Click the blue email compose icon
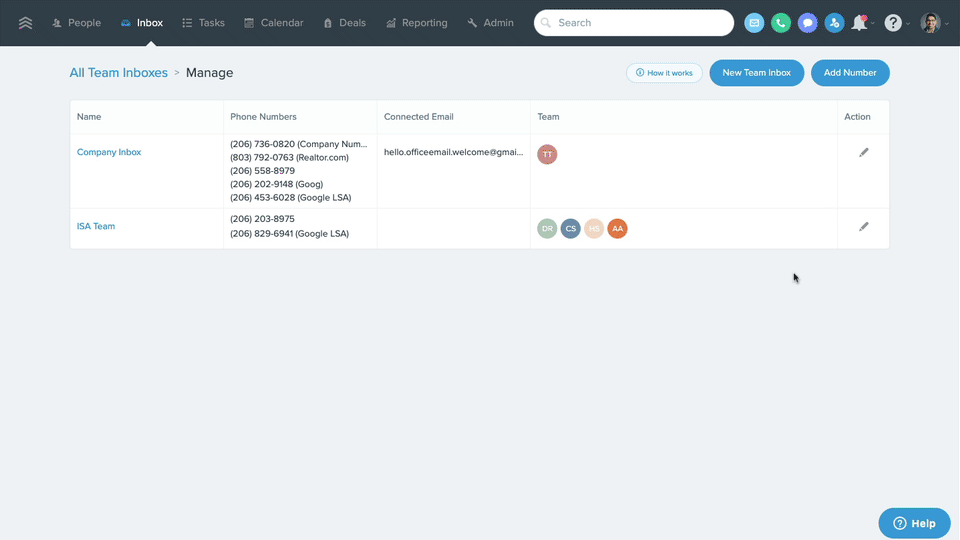The image size is (960, 540). point(754,23)
